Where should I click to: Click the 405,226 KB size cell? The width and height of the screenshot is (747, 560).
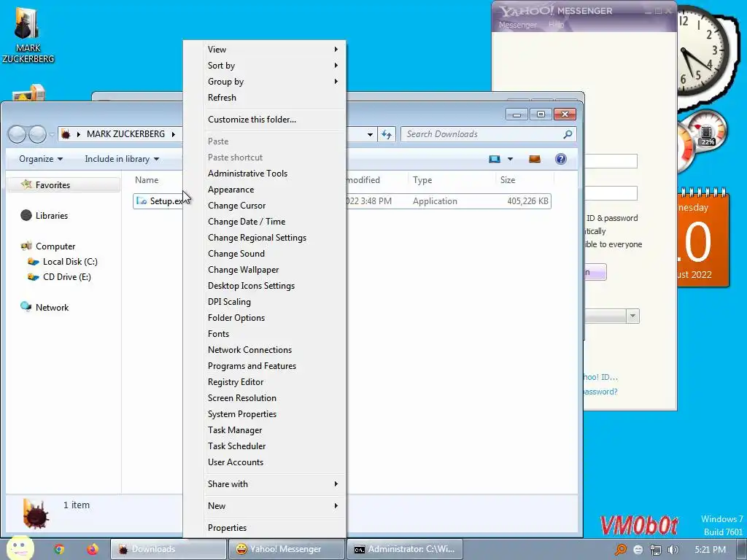coord(528,201)
